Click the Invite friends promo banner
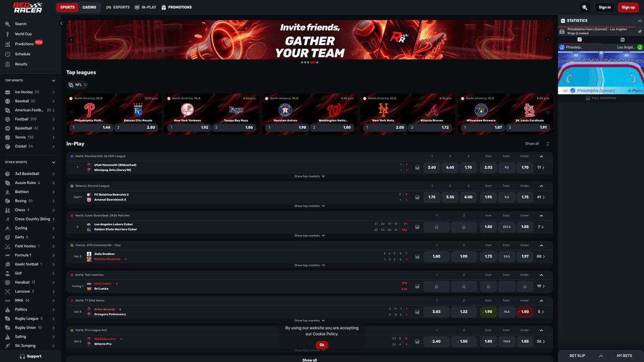Image resolution: width=644 pixels, height=362 pixels. (310, 40)
